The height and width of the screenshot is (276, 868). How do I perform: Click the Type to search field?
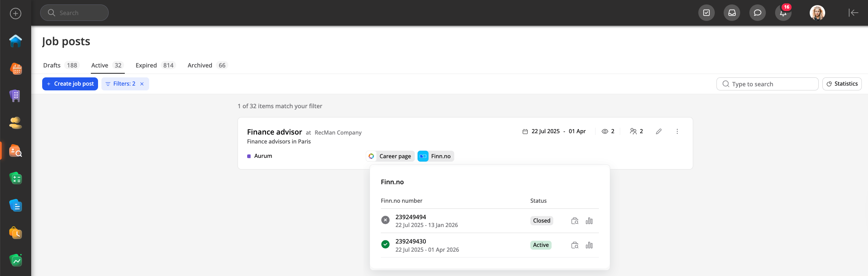coord(767,84)
